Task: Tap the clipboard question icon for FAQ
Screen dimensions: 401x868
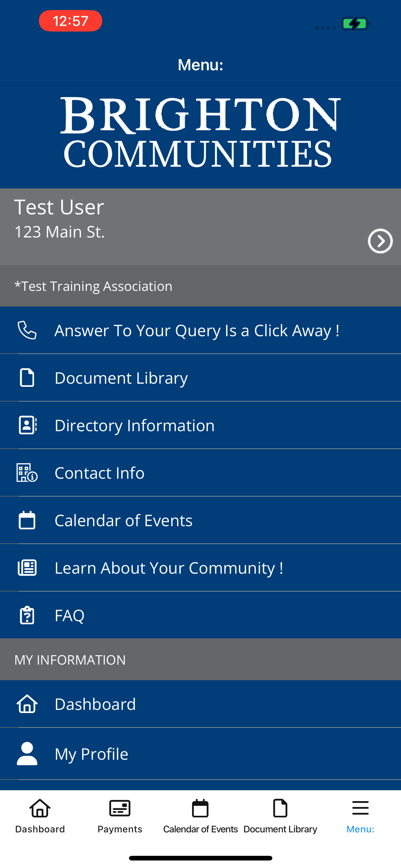Action: (27, 615)
